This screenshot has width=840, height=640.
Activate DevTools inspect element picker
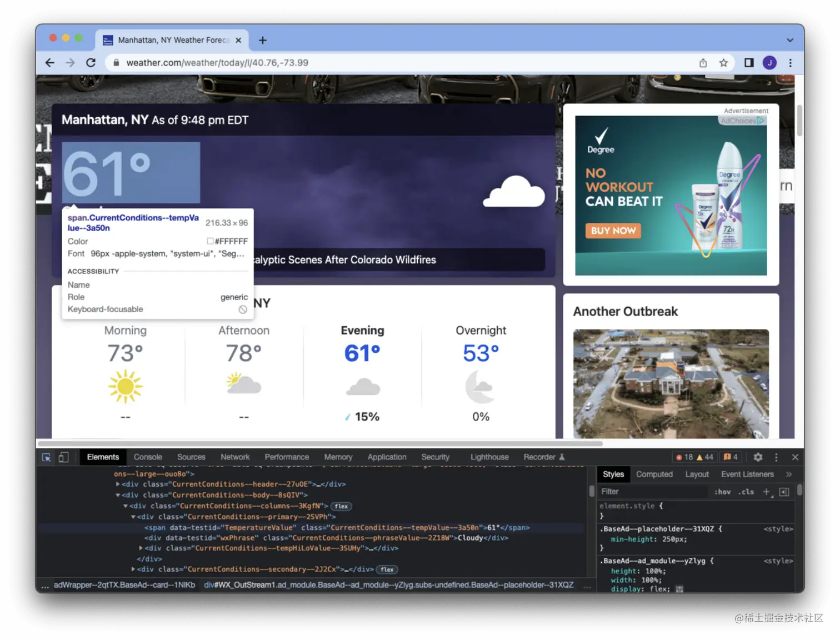coord(46,457)
